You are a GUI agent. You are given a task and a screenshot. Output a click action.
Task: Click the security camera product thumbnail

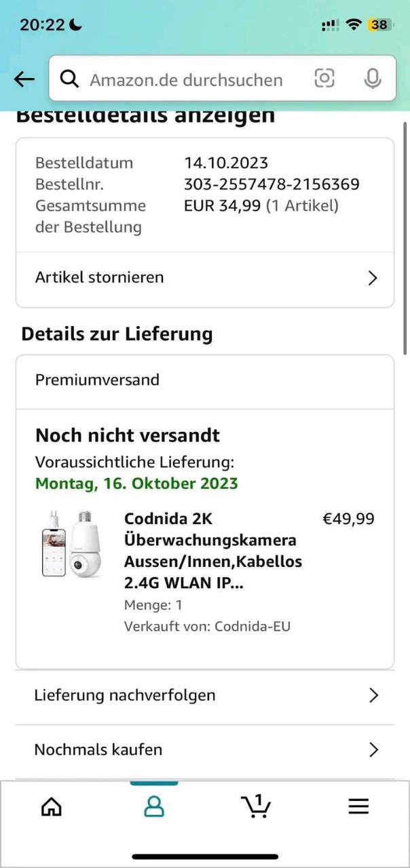tap(71, 545)
